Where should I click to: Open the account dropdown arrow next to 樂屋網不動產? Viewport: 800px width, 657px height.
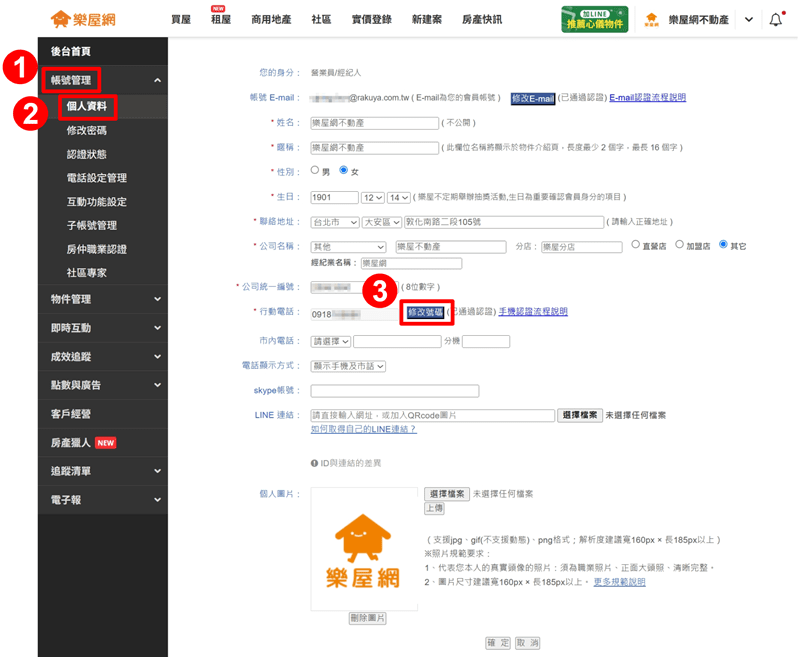pyautogui.click(x=748, y=20)
